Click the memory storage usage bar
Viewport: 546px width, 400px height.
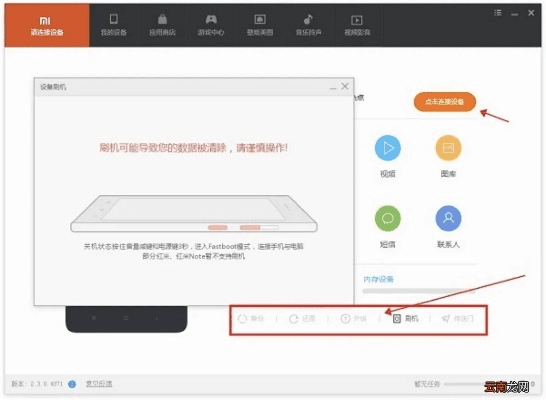coord(419,291)
